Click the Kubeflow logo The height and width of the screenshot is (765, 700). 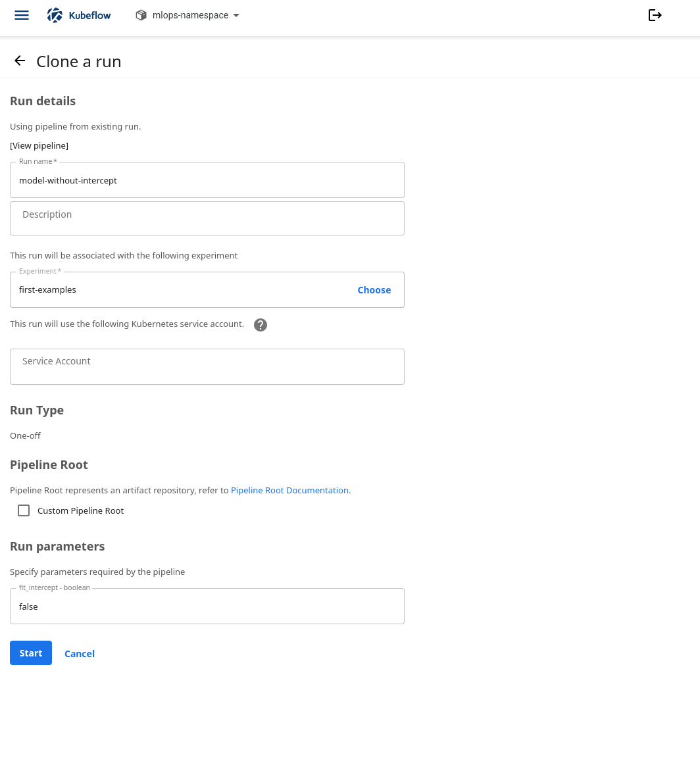79,15
